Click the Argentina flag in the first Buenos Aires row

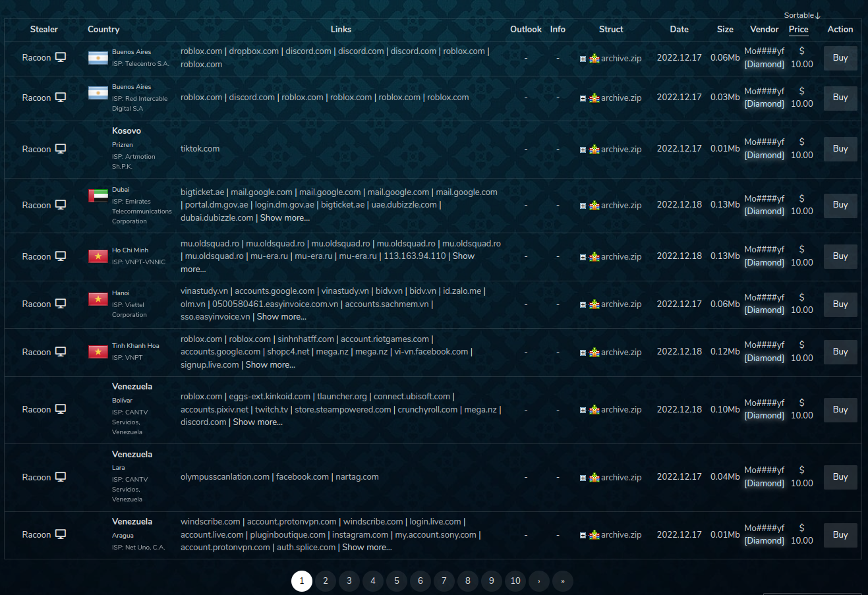pos(98,58)
